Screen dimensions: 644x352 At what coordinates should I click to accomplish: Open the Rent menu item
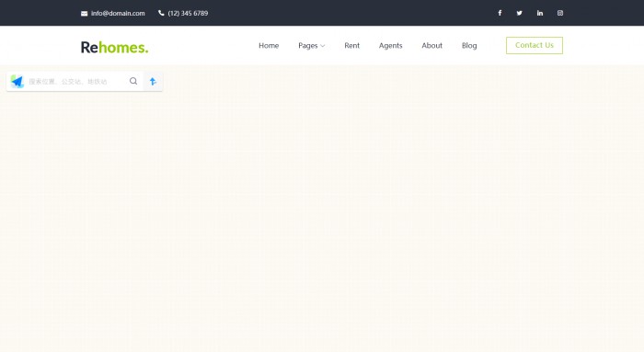coord(352,46)
